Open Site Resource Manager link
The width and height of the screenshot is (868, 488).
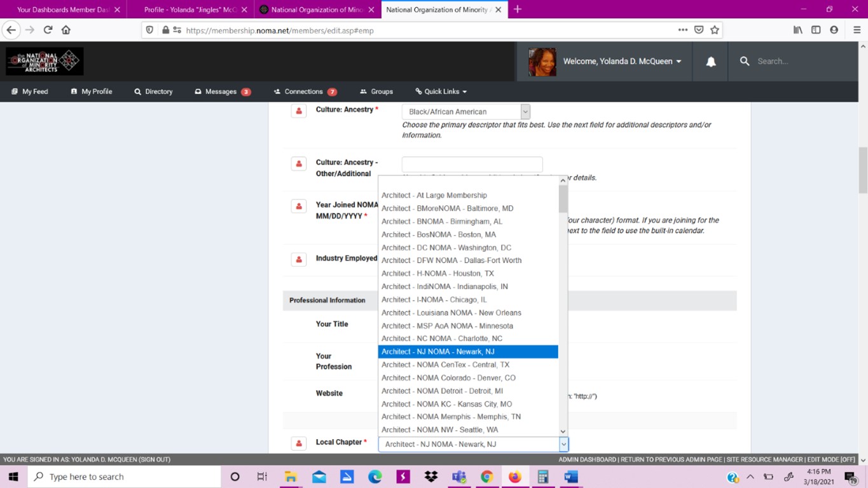tap(765, 459)
